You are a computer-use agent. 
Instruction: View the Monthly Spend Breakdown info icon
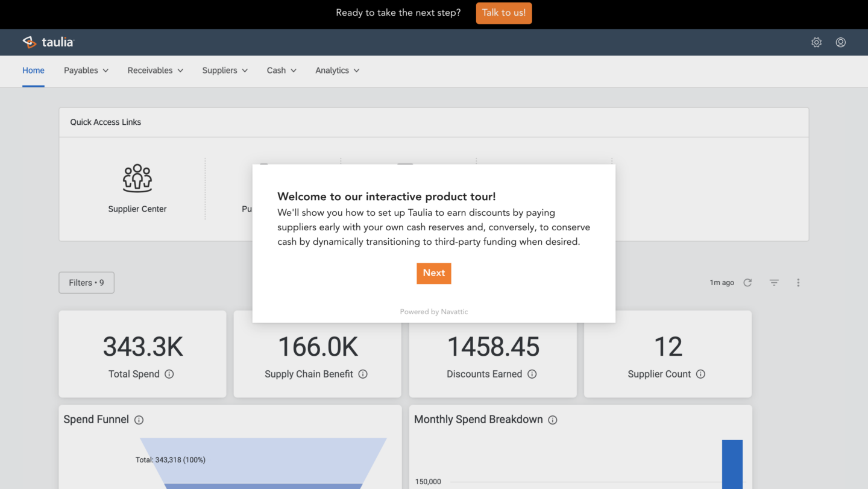[553, 420]
